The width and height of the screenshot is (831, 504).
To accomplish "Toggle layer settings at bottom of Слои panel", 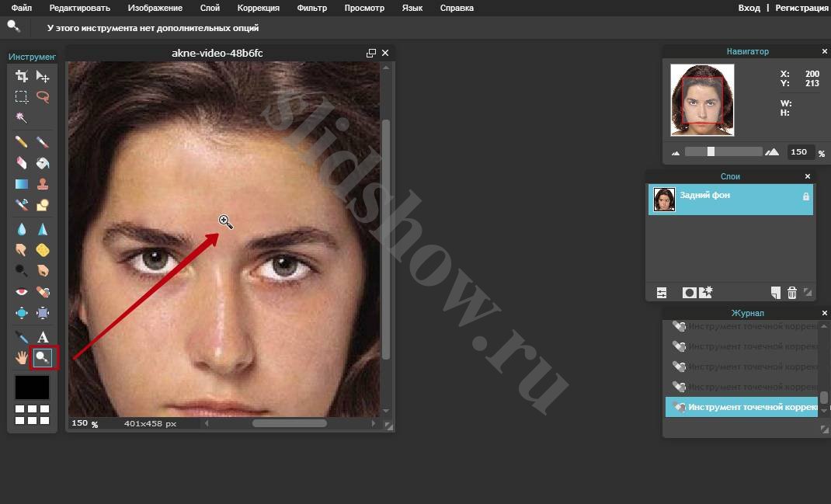I will click(x=662, y=293).
